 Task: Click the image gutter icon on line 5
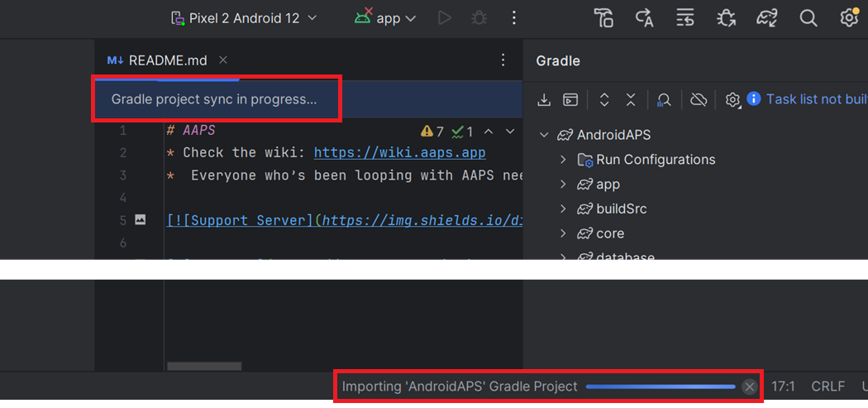coord(140,220)
